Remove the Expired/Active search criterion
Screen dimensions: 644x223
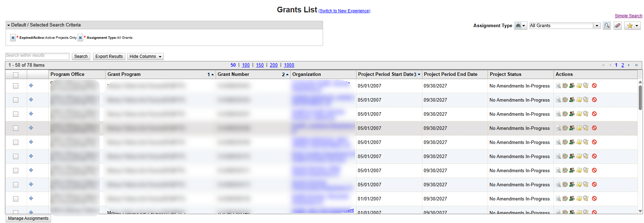point(13,38)
